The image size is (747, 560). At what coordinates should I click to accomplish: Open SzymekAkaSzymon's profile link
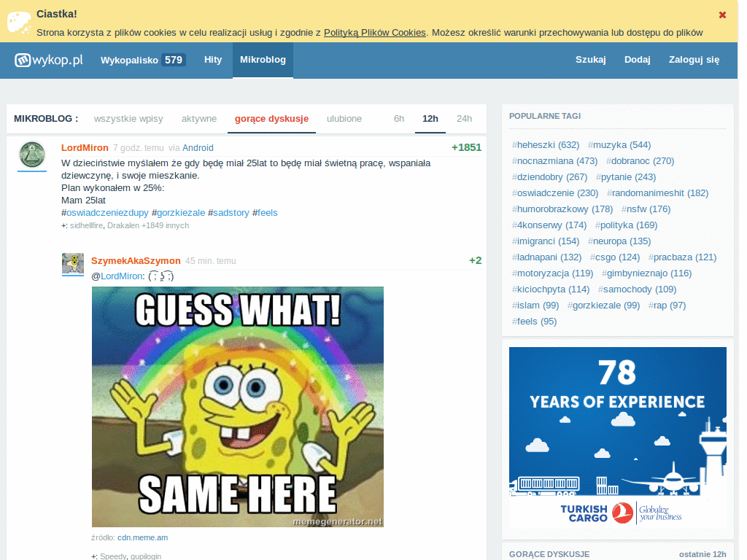tap(136, 260)
